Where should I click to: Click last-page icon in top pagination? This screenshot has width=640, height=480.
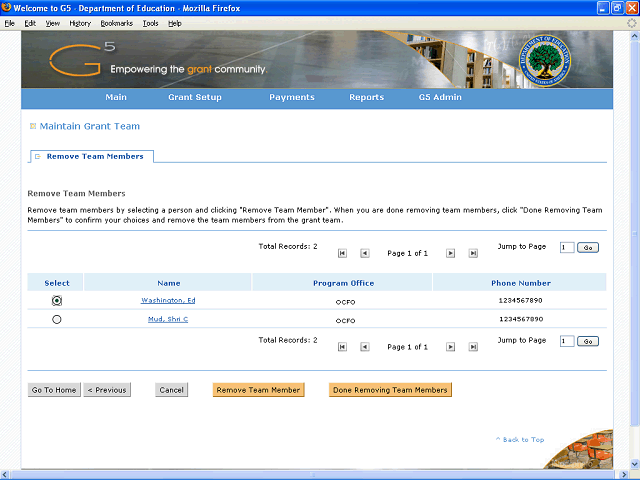[x=473, y=253]
